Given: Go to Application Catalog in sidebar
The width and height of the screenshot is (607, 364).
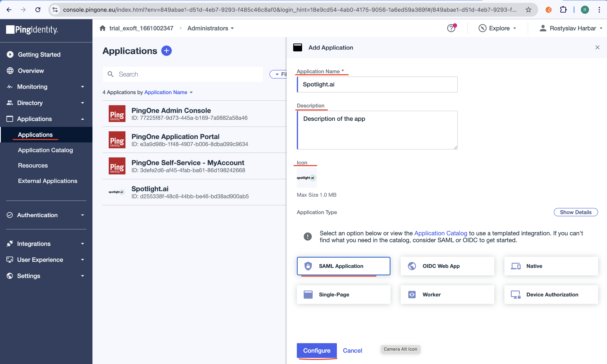Looking at the screenshot, I should [x=45, y=150].
